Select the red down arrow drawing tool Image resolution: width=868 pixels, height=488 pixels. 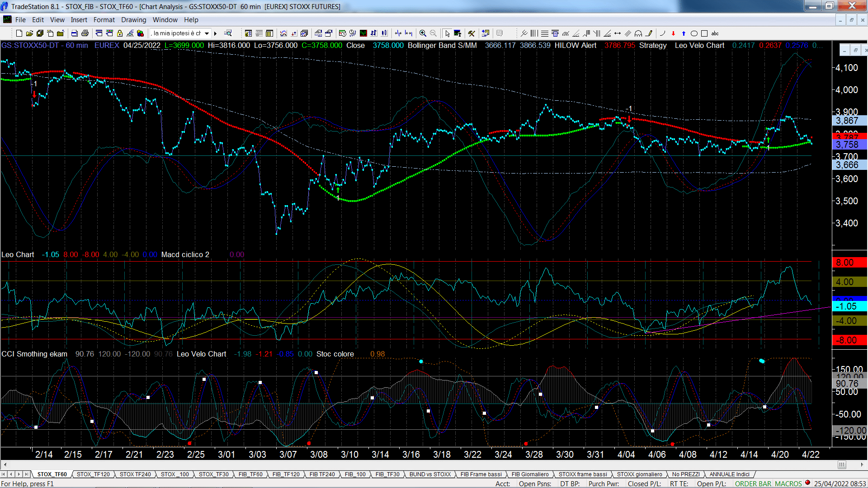pos(673,33)
